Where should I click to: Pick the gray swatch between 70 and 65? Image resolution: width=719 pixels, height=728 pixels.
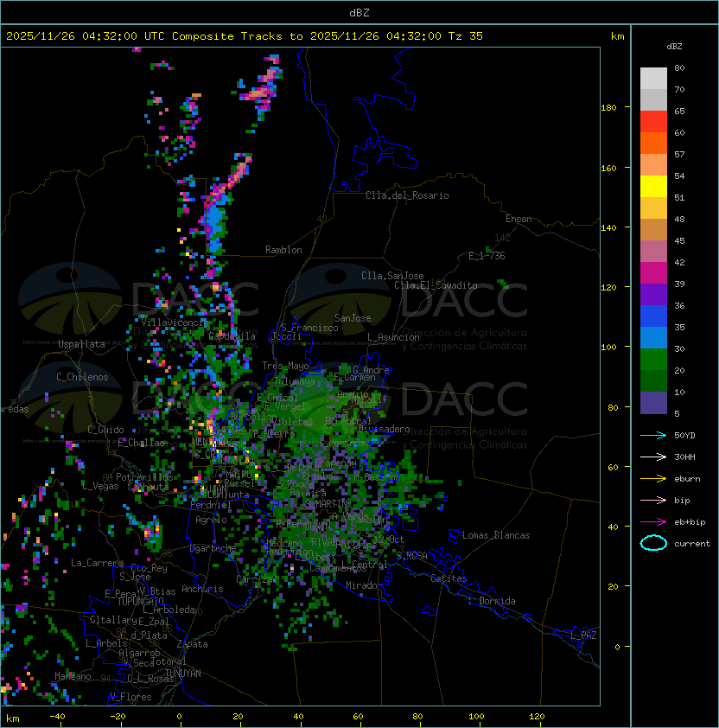653,100
